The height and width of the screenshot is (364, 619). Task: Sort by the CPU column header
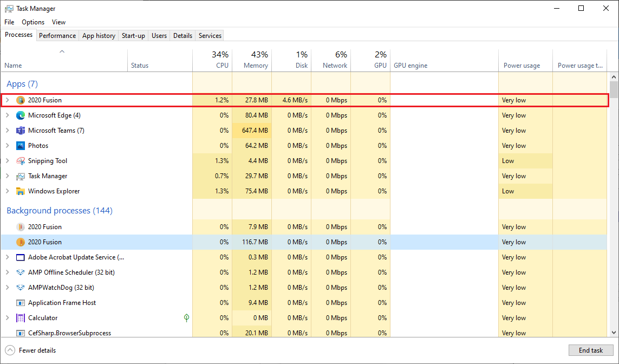tap(212, 60)
